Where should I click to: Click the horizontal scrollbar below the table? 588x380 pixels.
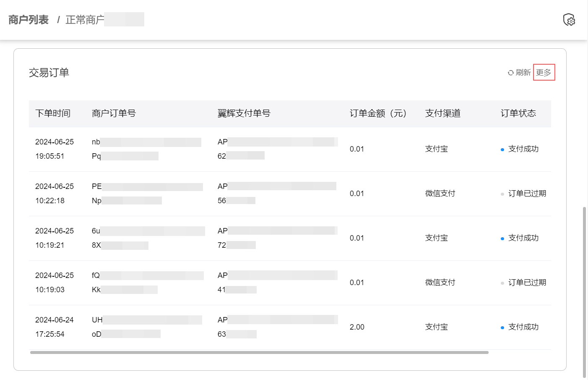pos(259,353)
